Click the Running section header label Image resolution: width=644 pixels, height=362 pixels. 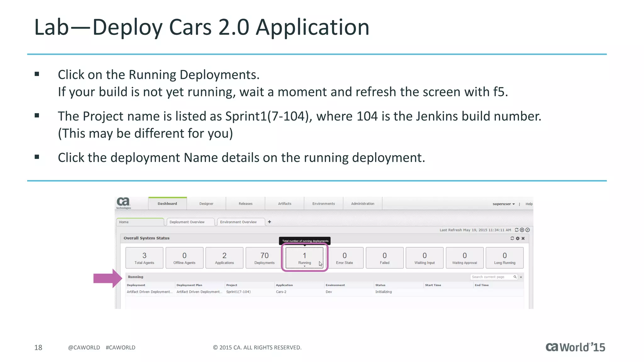point(136,277)
